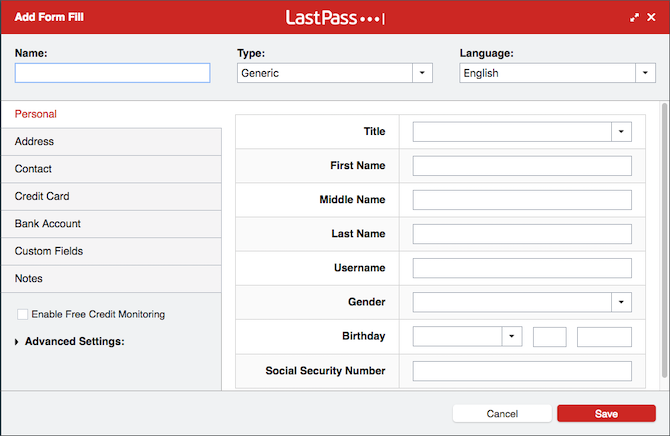Click the First Name input field
The image size is (670, 436).
coord(522,166)
